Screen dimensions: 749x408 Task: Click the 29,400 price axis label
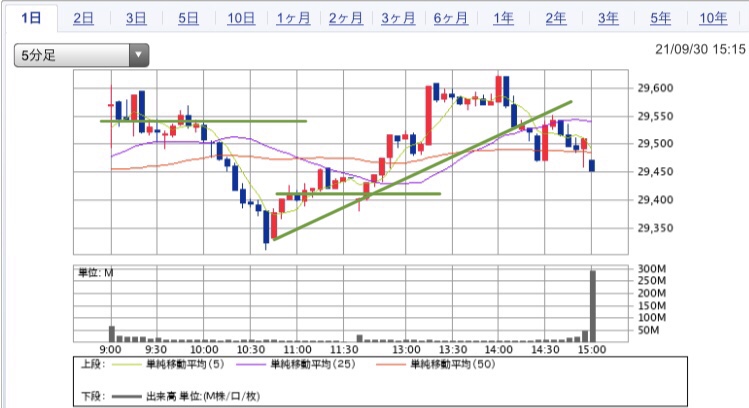click(x=655, y=200)
